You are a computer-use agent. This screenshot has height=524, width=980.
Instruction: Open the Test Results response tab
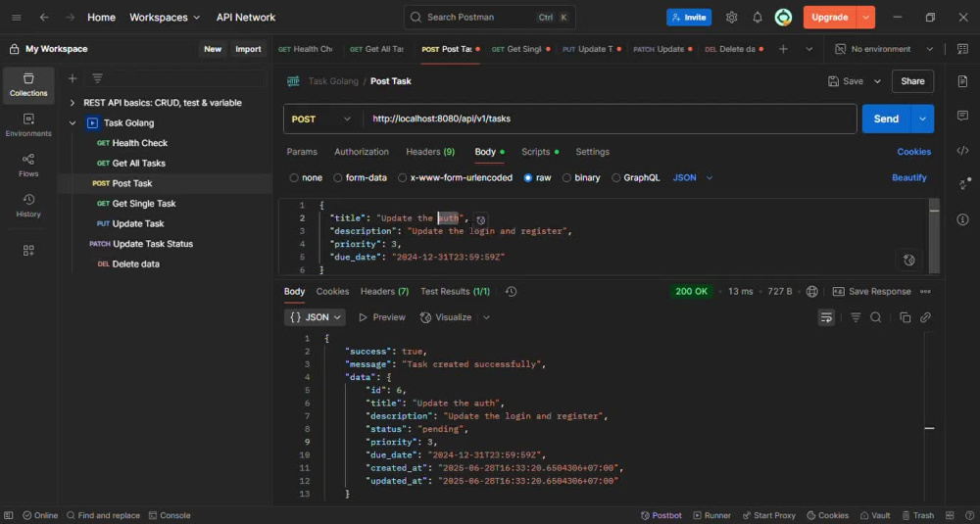point(455,291)
